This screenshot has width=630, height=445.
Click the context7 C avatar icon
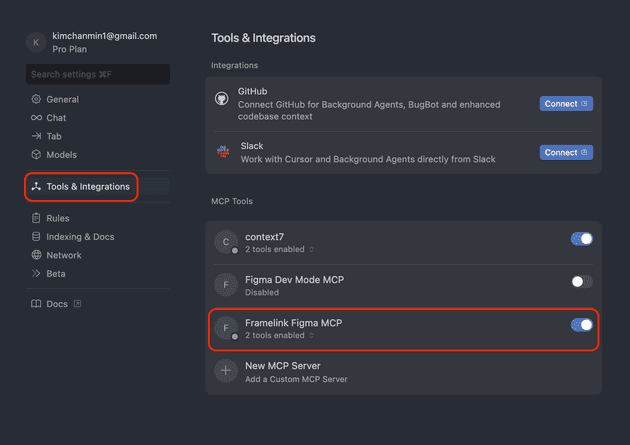click(x=226, y=242)
